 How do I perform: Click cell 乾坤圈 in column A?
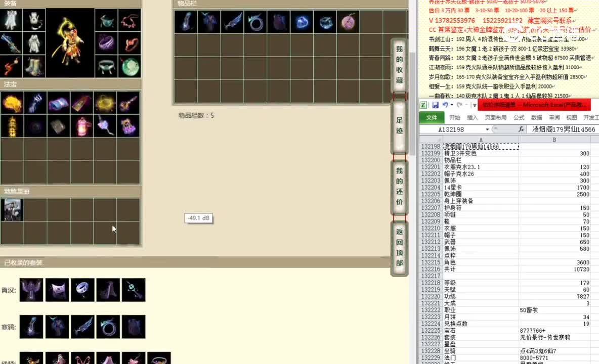(x=481, y=194)
